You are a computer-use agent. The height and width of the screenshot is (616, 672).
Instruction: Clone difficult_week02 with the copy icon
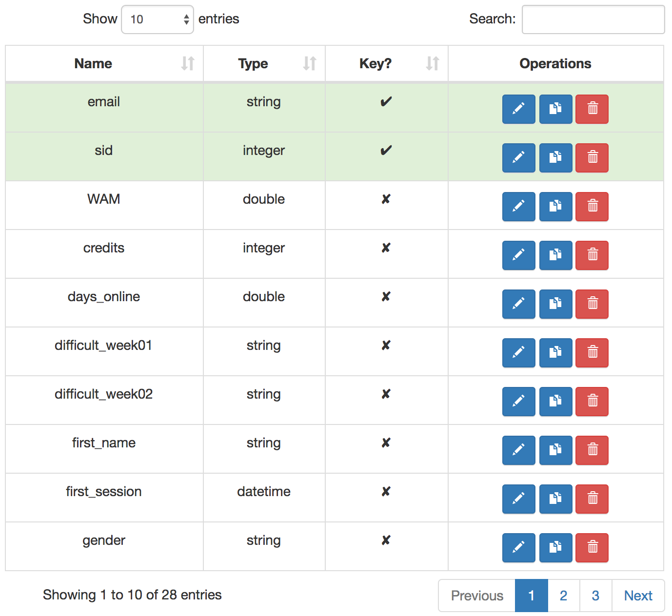[555, 401]
